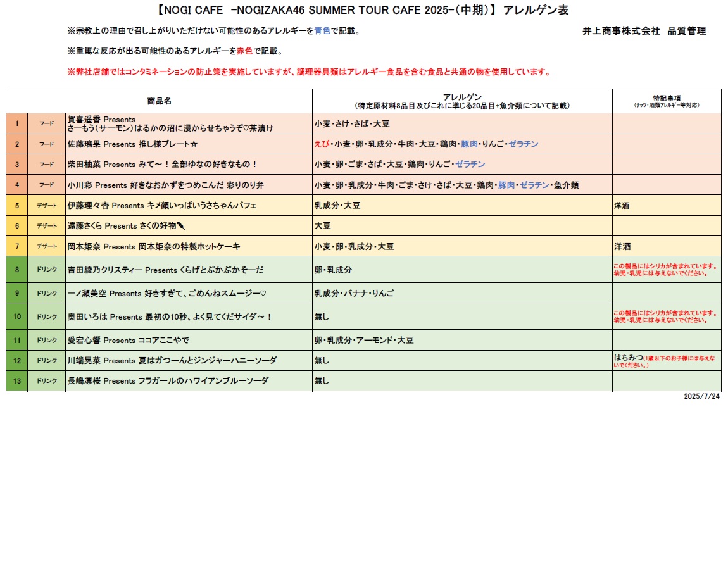Click the green row number "13" cell

(x=16, y=380)
